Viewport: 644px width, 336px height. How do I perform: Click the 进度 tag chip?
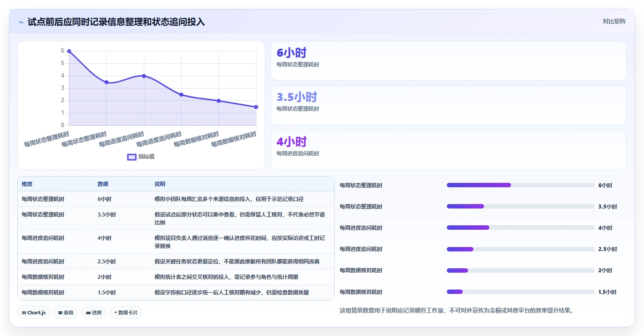click(94, 313)
